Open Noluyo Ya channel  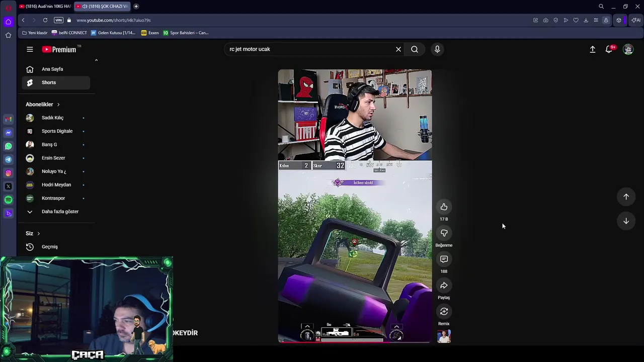pyautogui.click(x=56, y=171)
